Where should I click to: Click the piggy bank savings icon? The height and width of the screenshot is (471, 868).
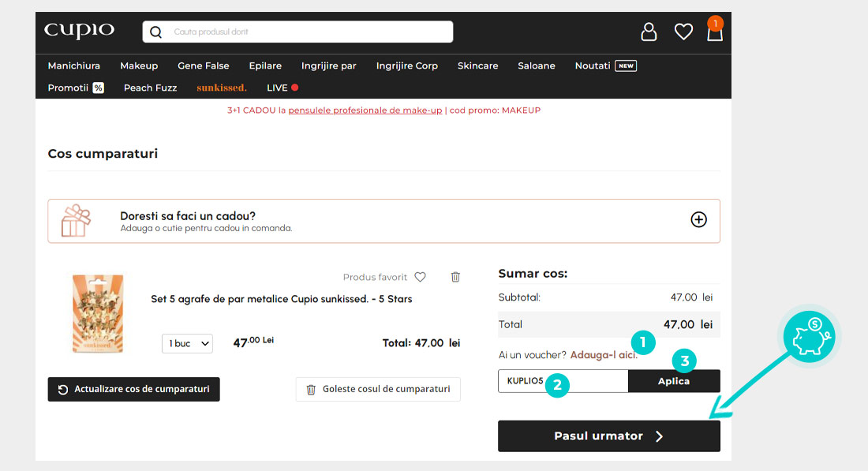click(x=811, y=336)
